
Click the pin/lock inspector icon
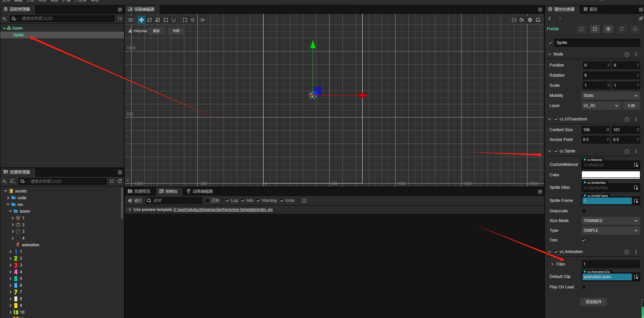click(641, 19)
